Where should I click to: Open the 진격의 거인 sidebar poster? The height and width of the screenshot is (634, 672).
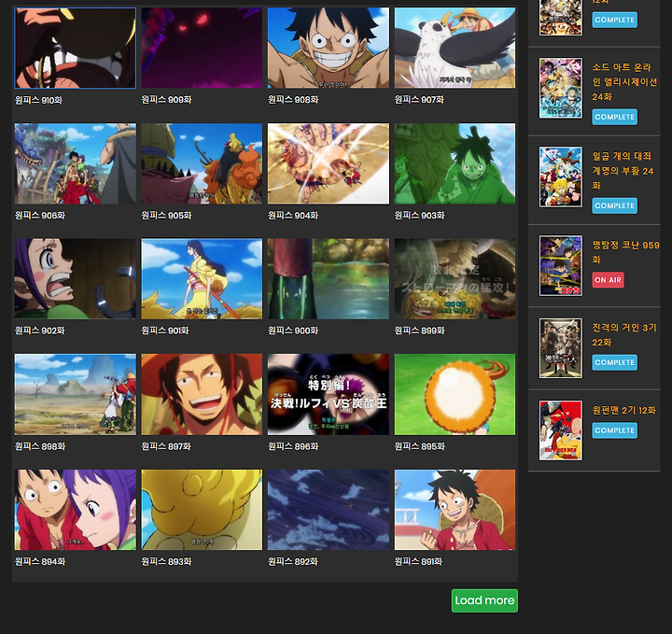pyautogui.click(x=561, y=348)
